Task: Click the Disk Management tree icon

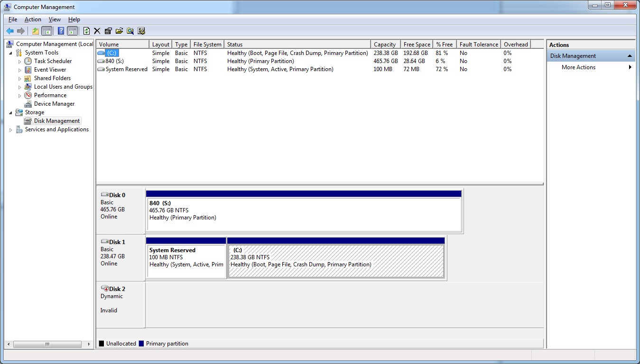Action: (x=28, y=121)
